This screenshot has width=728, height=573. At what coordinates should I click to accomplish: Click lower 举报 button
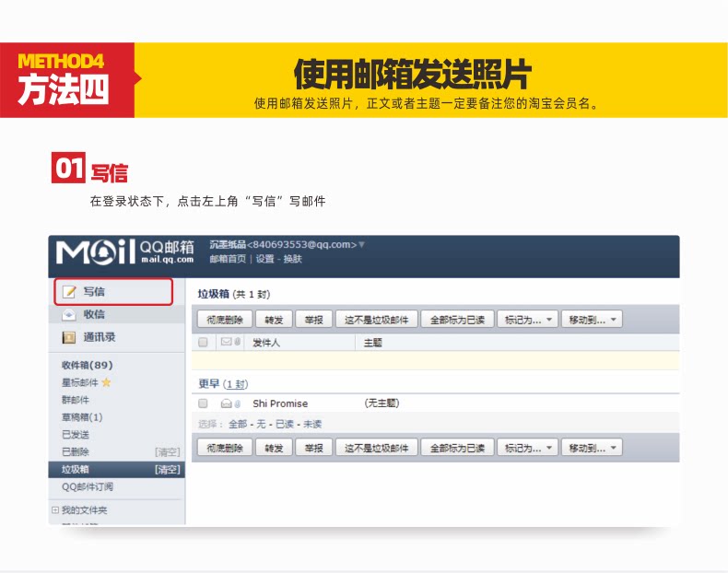coord(314,449)
